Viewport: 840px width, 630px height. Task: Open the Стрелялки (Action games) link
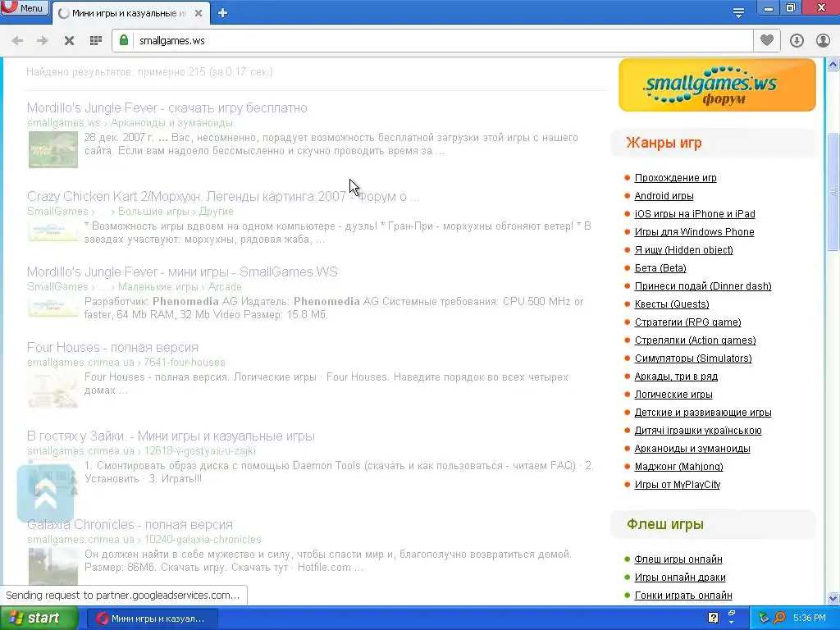[x=695, y=340]
